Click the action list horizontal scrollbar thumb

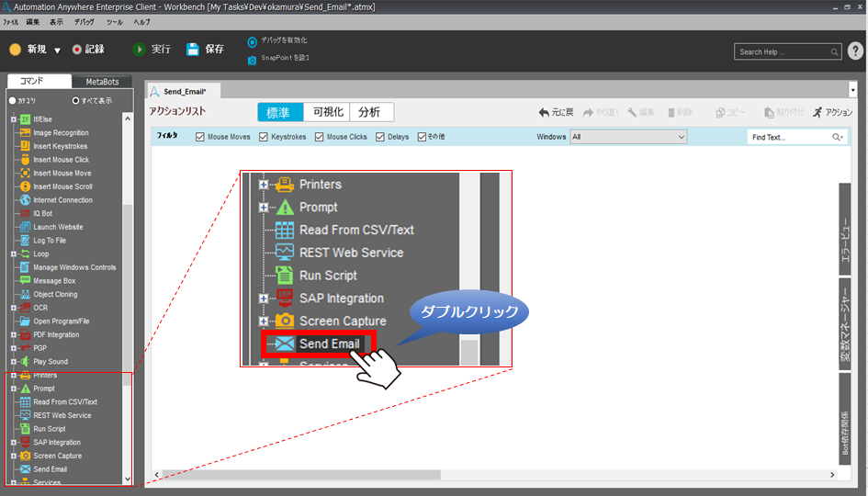point(302,475)
